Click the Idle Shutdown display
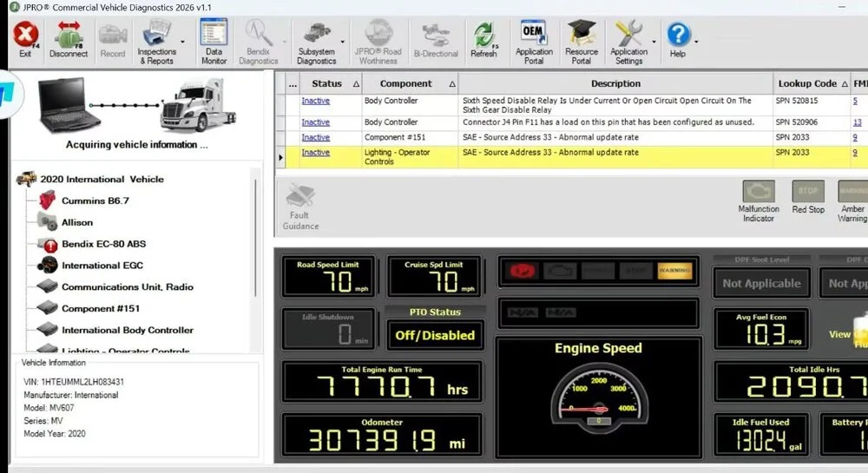The height and width of the screenshot is (473, 868). tap(328, 330)
